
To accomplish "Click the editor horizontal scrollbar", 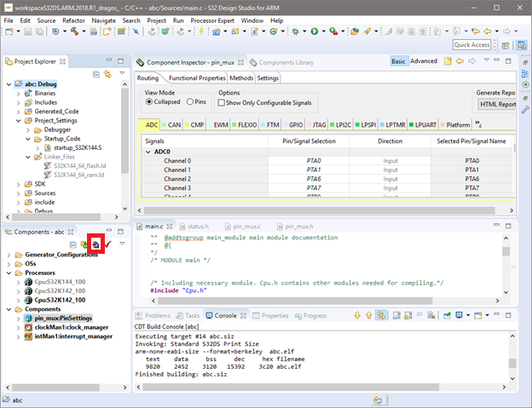I will click(x=295, y=301).
